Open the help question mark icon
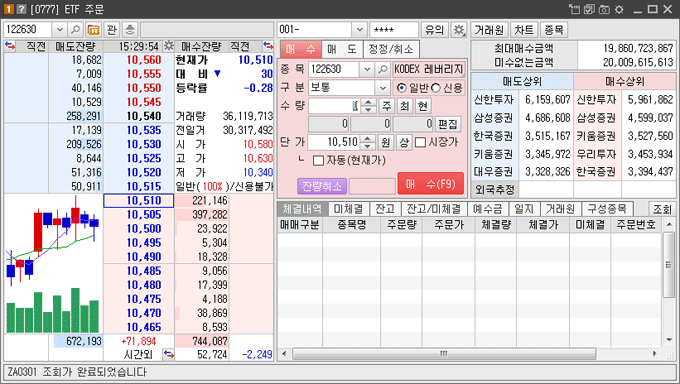The width and height of the screenshot is (680, 384). point(21,9)
